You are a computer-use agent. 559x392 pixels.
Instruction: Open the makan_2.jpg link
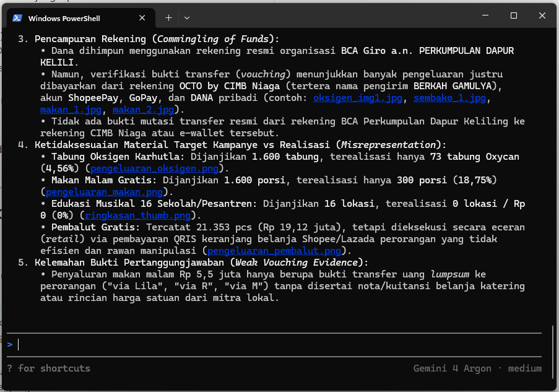(144, 110)
